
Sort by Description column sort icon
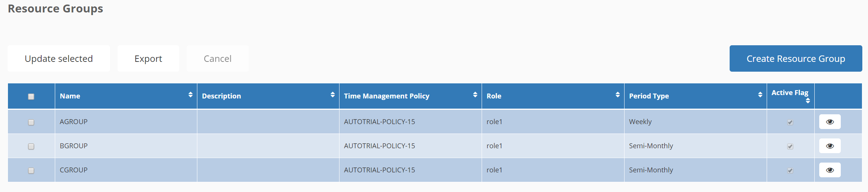pyautogui.click(x=333, y=95)
